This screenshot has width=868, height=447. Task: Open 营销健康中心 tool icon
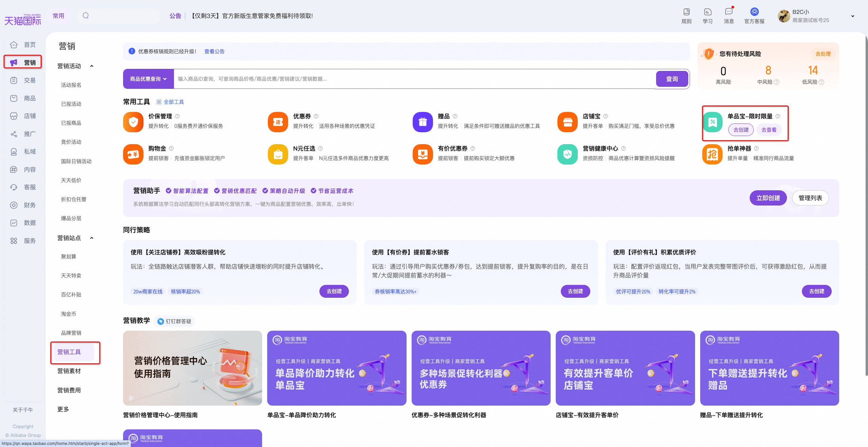568,154
